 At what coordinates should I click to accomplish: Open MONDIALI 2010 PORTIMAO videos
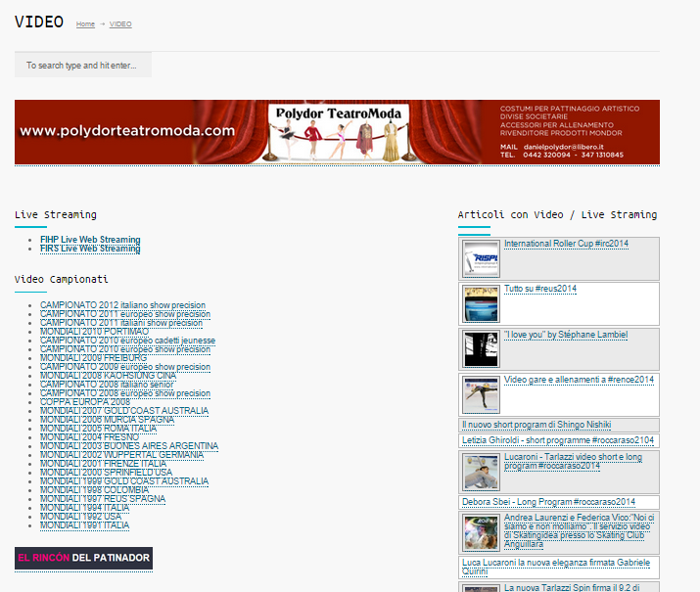click(94, 332)
